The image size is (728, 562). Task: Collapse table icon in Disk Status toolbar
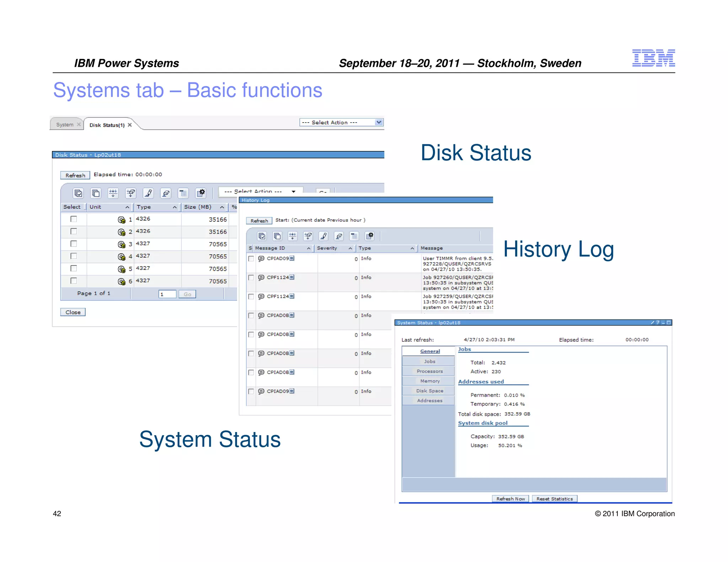coord(183,193)
